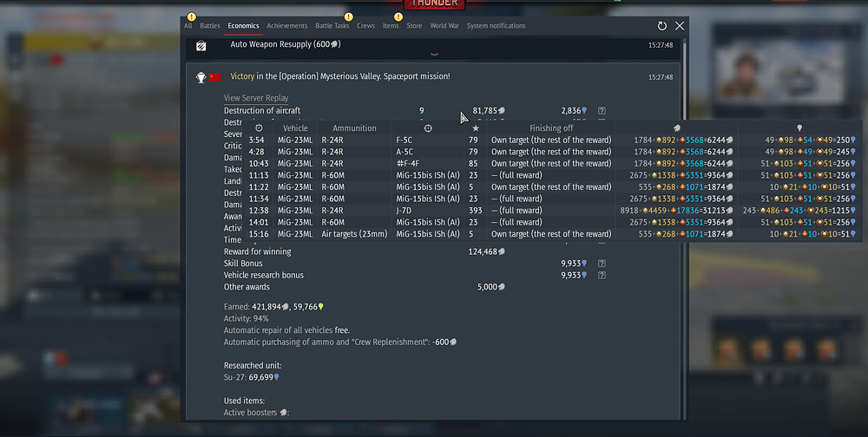Close the message log window
Image resolution: width=868 pixels, height=437 pixels.
(680, 27)
